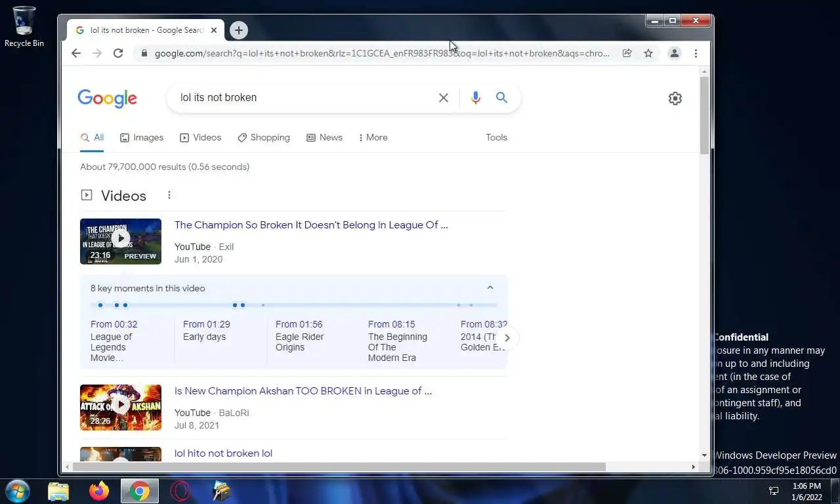Screen dimensions: 840x504
Task: Launch Opera from the taskbar
Action: coord(180,491)
